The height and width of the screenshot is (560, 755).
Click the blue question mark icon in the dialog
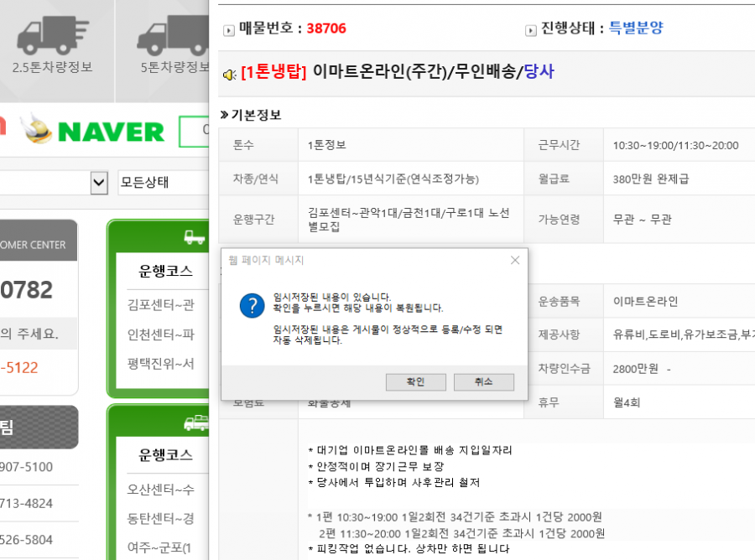click(x=252, y=305)
